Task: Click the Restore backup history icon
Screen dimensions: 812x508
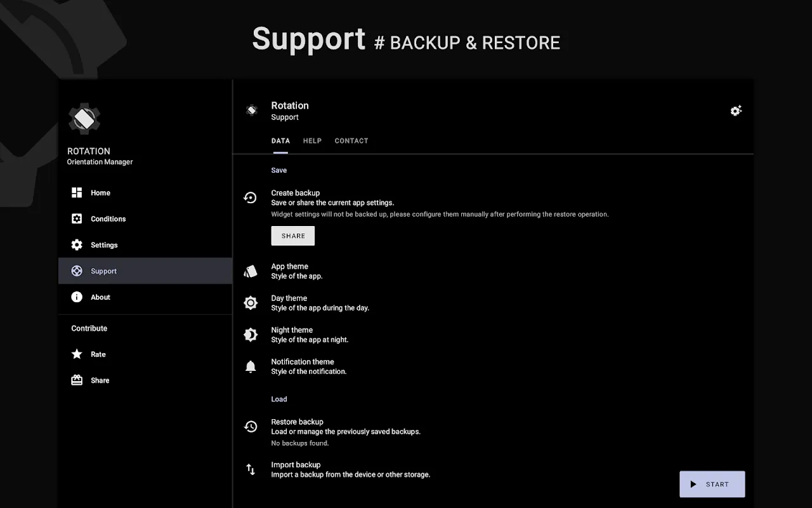Action: pos(251,426)
